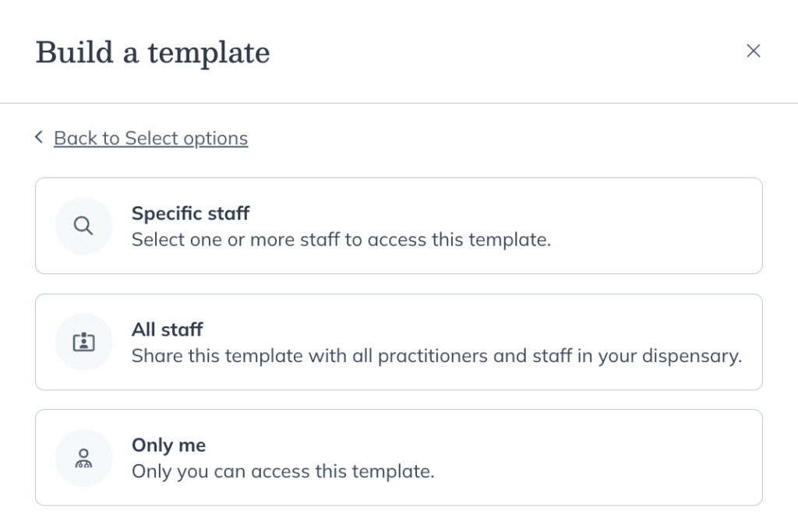Click the person icon beside Only me
The height and width of the screenshot is (532, 798).
click(x=83, y=458)
